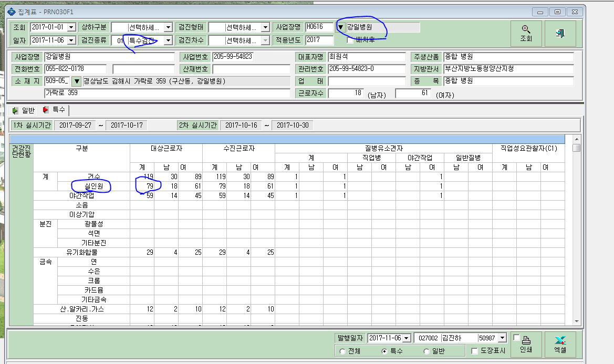Viewport: 614px width, 364px height.
Task: Click the green flag icon on 일반 tab
Action: coord(15,111)
